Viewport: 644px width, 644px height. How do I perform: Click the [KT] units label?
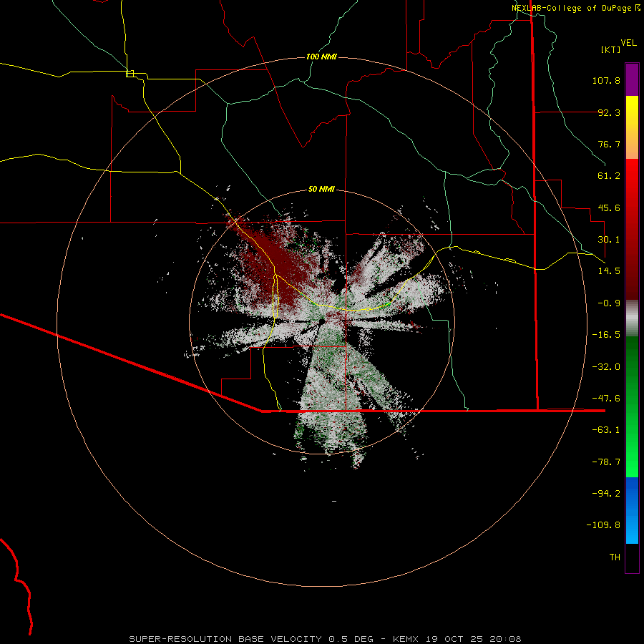(611, 49)
